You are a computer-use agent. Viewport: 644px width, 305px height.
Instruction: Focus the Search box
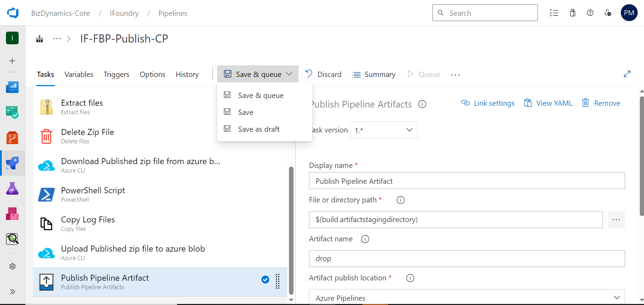click(485, 13)
